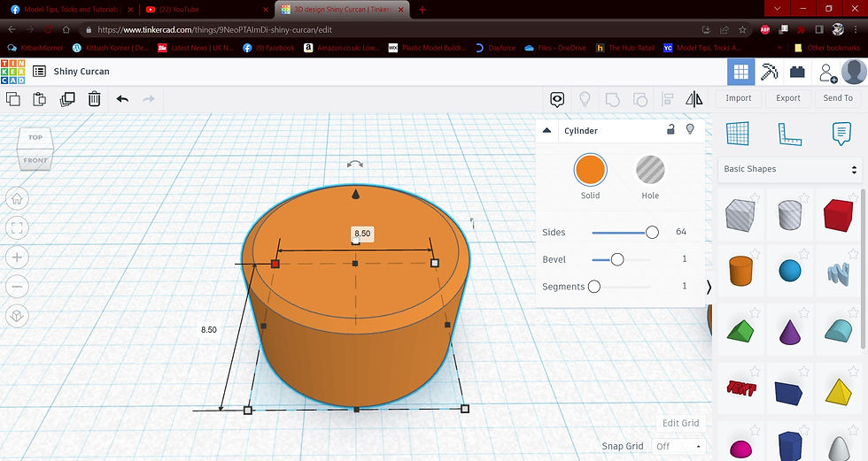
Task: Open the design list menu icon
Action: coord(39,72)
